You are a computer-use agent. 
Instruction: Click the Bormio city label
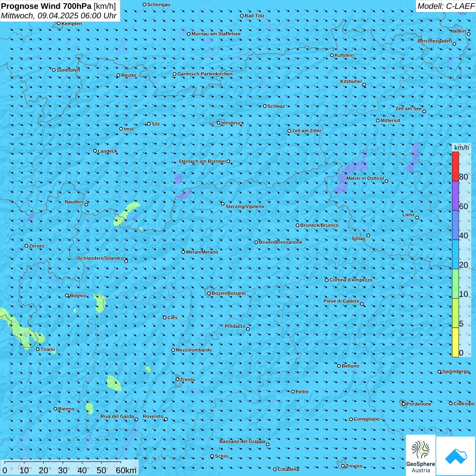[x=78, y=295]
